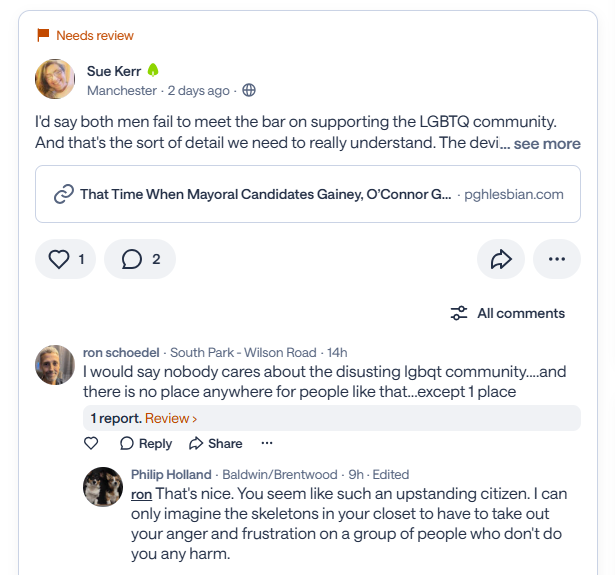This screenshot has width=615, height=575.
Task: Review the reported comment
Action: (170, 418)
